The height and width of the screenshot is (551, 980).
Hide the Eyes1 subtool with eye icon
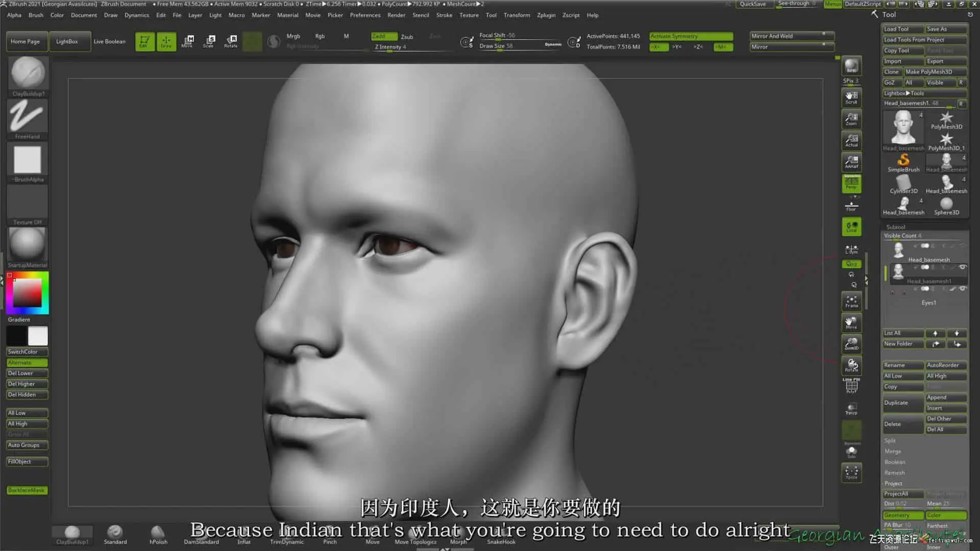[x=962, y=289]
